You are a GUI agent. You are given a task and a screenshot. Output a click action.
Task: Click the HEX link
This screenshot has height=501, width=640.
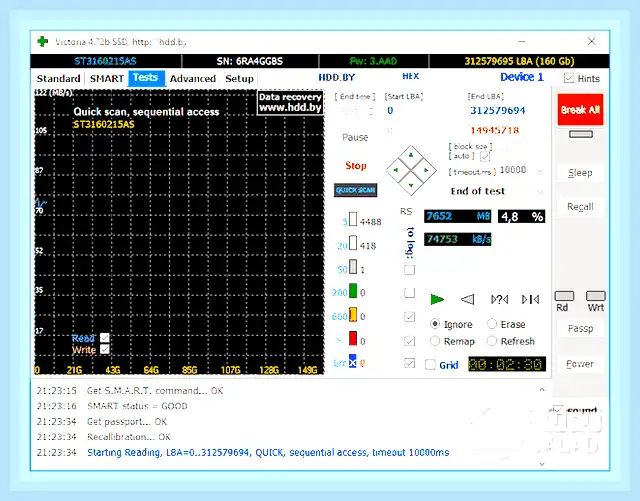coord(411,76)
